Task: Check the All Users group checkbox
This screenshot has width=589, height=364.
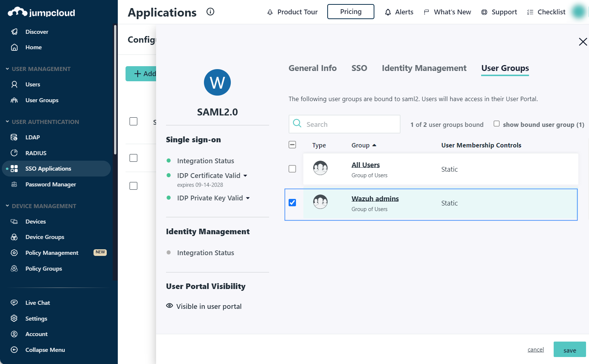Action: pyautogui.click(x=292, y=169)
